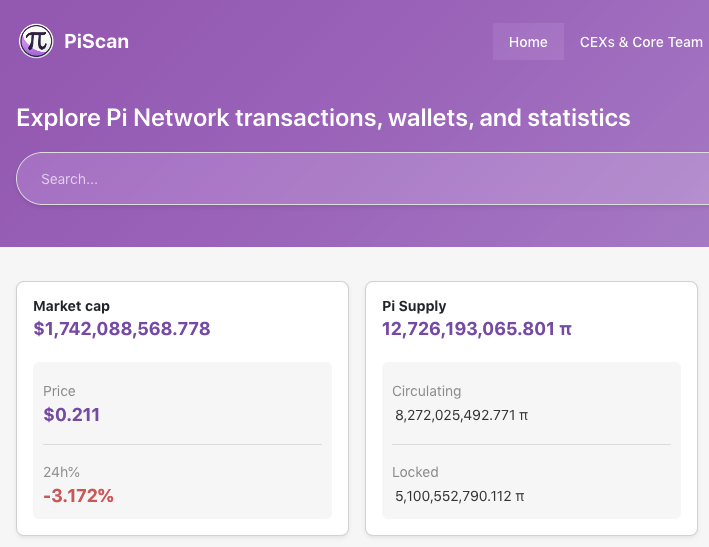Click the PiScan pi logo icon
The image size is (709, 547).
point(36,41)
